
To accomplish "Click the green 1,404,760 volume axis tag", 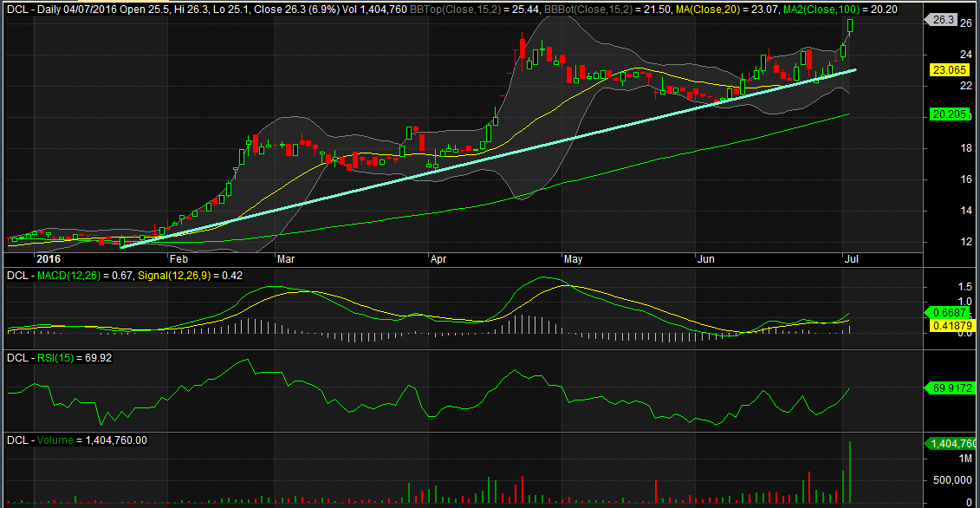I will click(x=951, y=443).
